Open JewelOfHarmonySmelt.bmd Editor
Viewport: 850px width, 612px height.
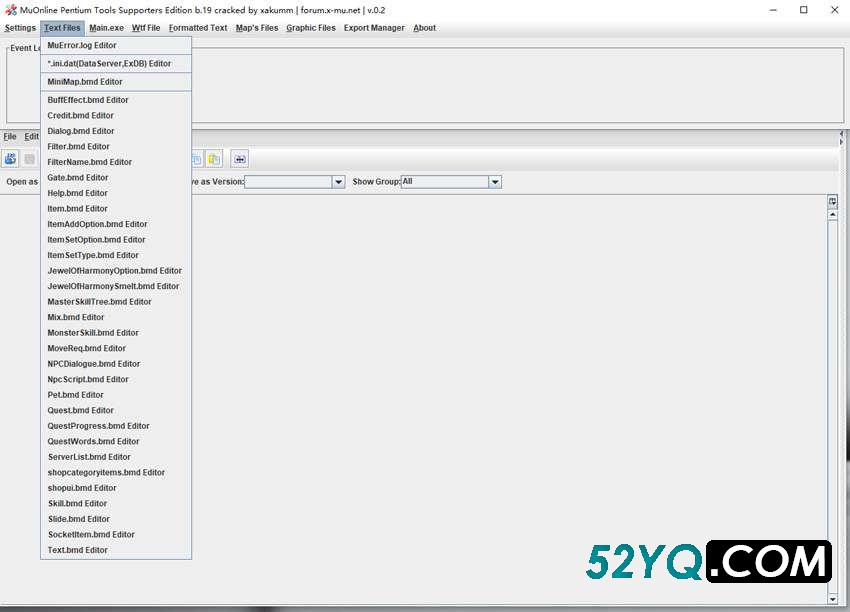(x=116, y=286)
